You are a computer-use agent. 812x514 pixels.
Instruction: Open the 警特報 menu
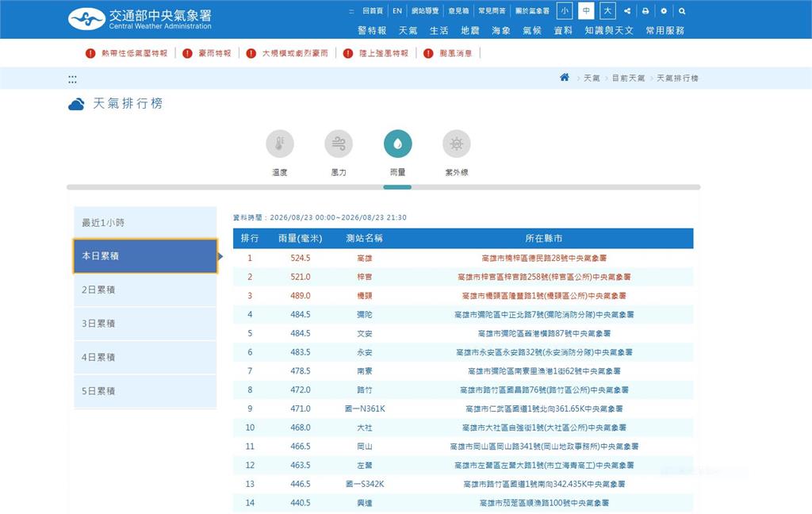point(372,31)
